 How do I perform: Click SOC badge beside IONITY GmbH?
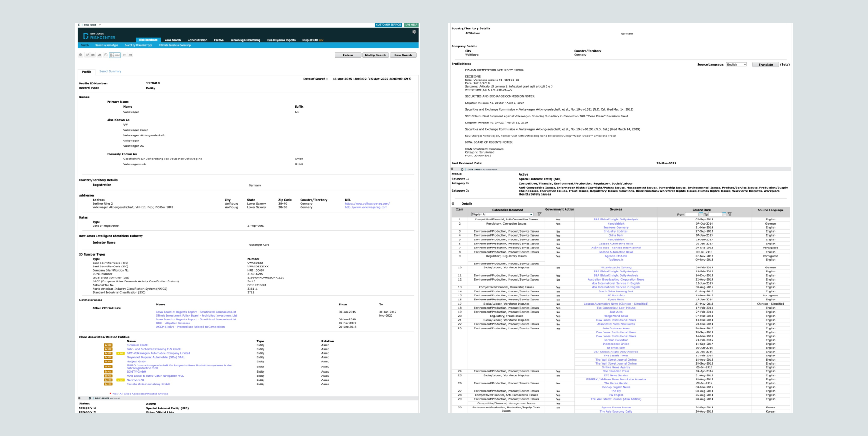click(108, 372)
